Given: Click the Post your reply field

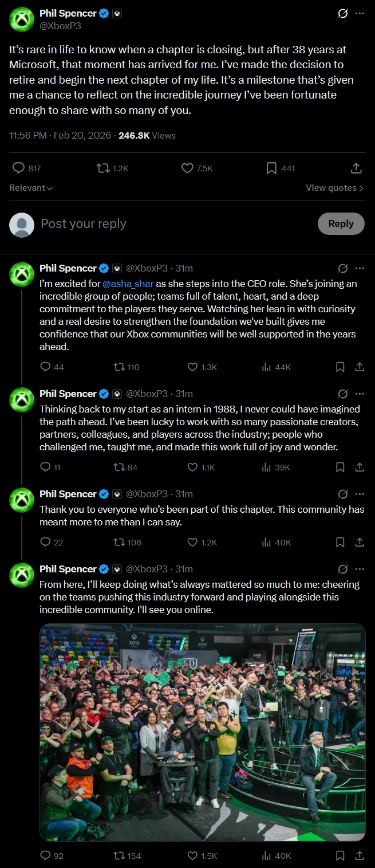Looking at the screenshot, I should click(x=172, y=224).
